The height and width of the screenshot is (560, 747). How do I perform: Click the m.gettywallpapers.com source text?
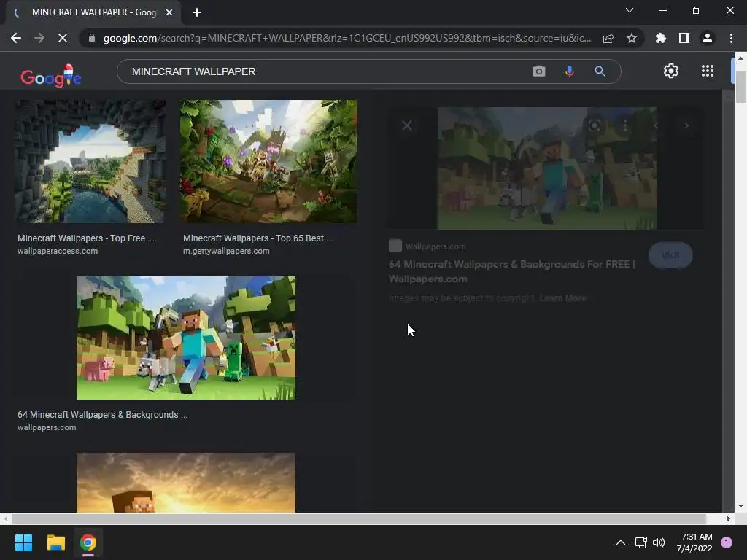tap(226, 251)
